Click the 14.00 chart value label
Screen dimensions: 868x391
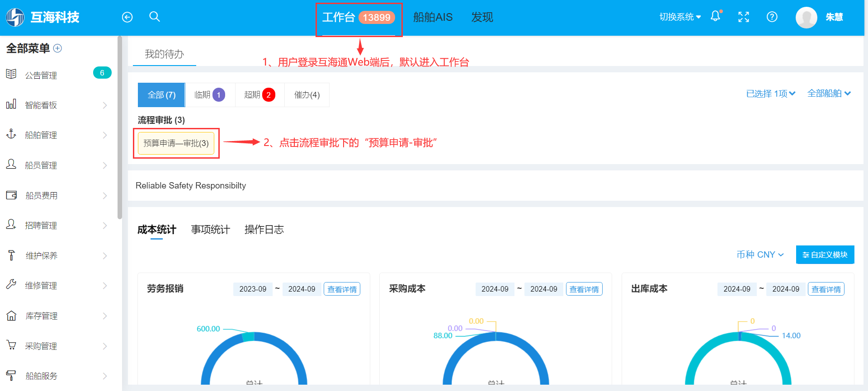[791, 336]
